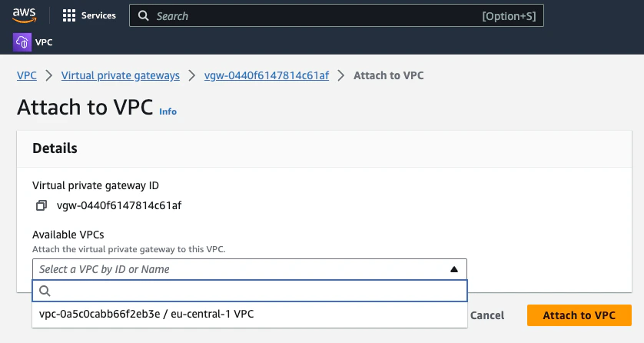Select vpc-0a5c0cabb66f2eb3e eu-central-1 VPC option

(x=250, y=315)
